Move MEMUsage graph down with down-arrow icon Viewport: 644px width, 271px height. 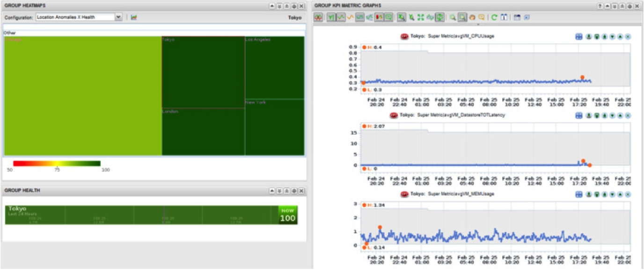click(x=612, y=194)
